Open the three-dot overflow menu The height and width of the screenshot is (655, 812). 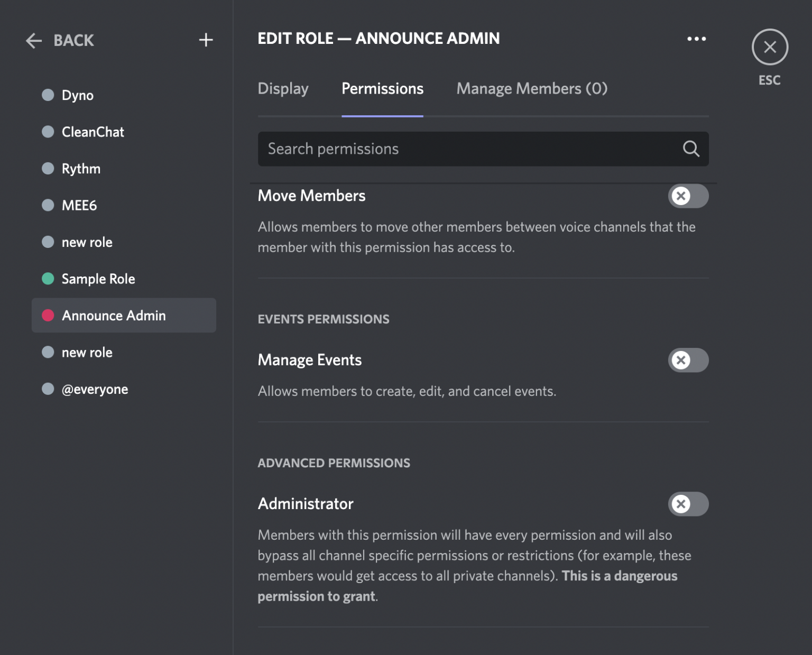pyautogui.click(x=696, y=38)
